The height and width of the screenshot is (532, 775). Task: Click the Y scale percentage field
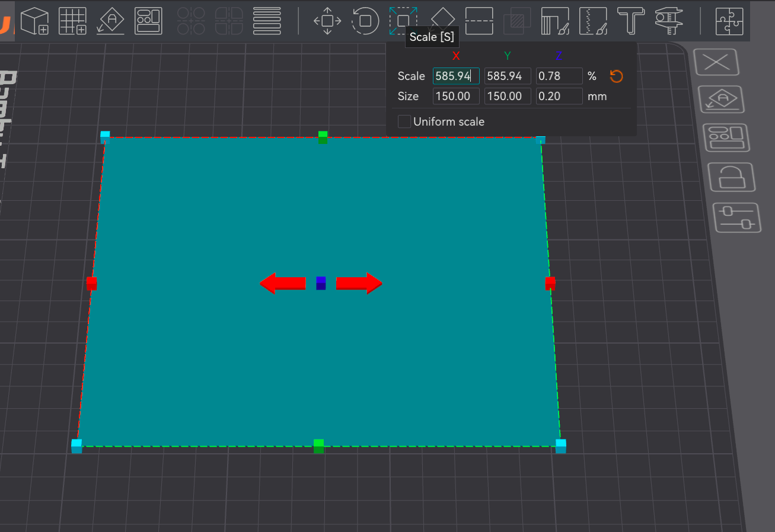(x=508, y=76)
